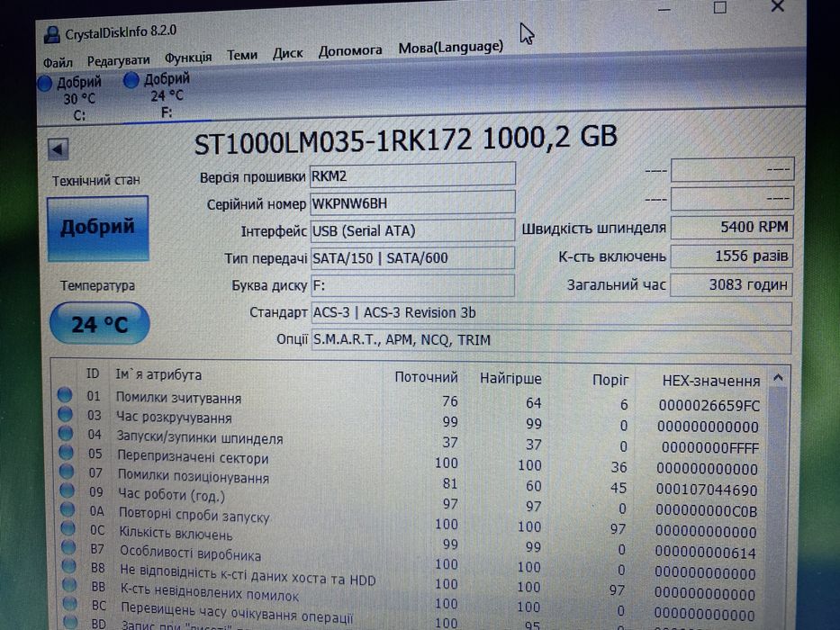Click the serial number field WKPNW6BH
840x630 pixels.
click(x=412, y=203)
